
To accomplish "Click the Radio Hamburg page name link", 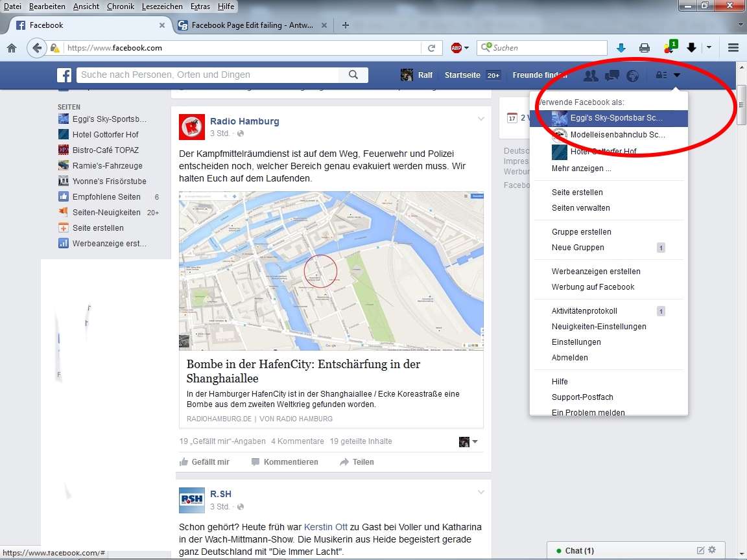I will point(244,121).
